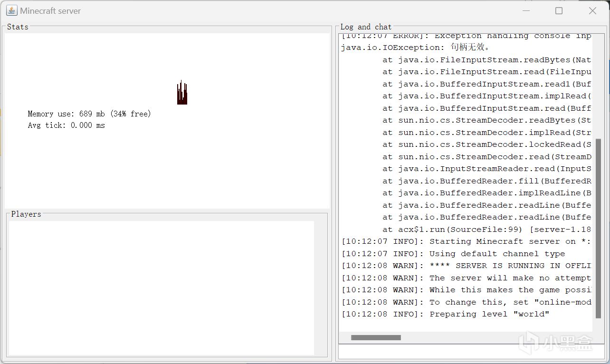This screenshot has width=610, height=364.
Task: Click the "Starting Minecraft server on" log line
Action: tap(467, 241)
